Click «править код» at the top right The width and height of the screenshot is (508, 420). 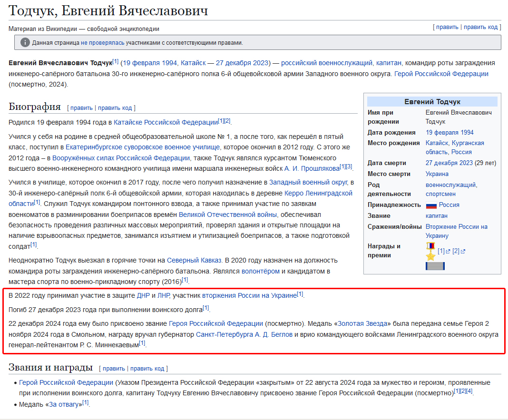tap(480, 27)
